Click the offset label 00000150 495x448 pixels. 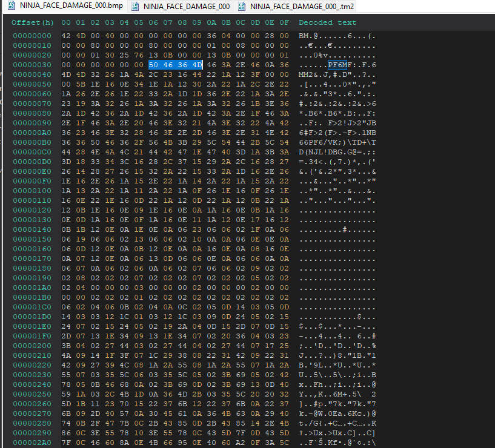(x=32, y=240)
